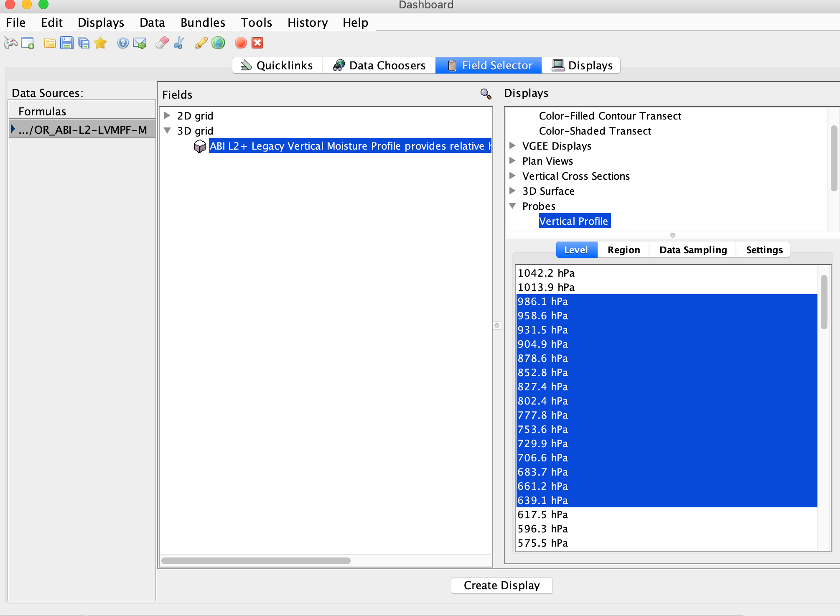Click the yellow folder open icon
840x616 pixels.
coord(50,43)
